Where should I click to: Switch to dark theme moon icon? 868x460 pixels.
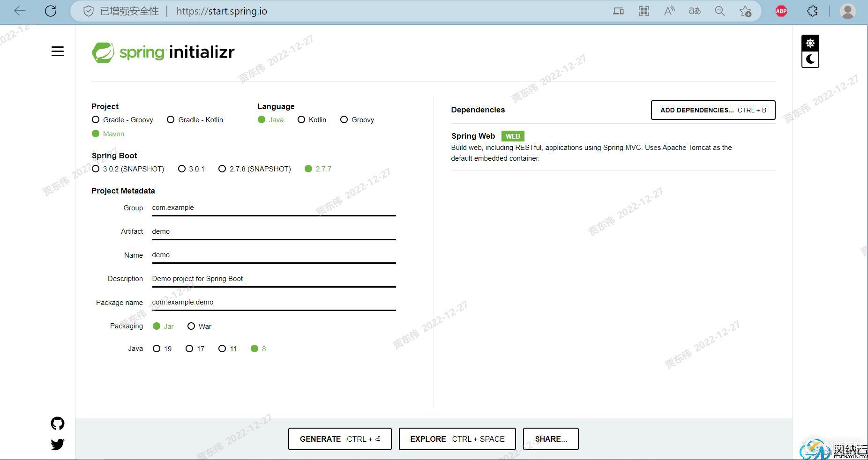click(810, 59)
